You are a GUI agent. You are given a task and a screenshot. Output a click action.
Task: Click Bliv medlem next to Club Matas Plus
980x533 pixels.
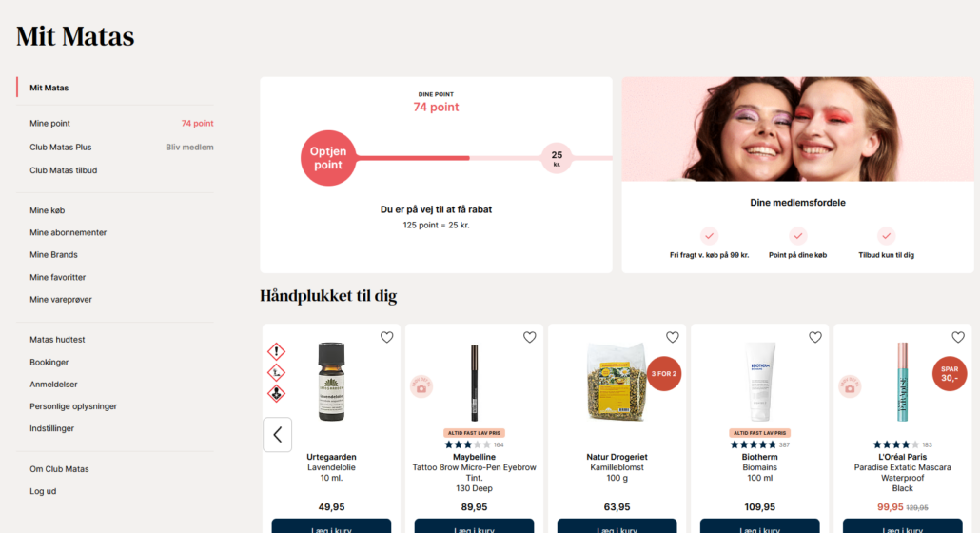pyautogui.click(x=189, y=147)
